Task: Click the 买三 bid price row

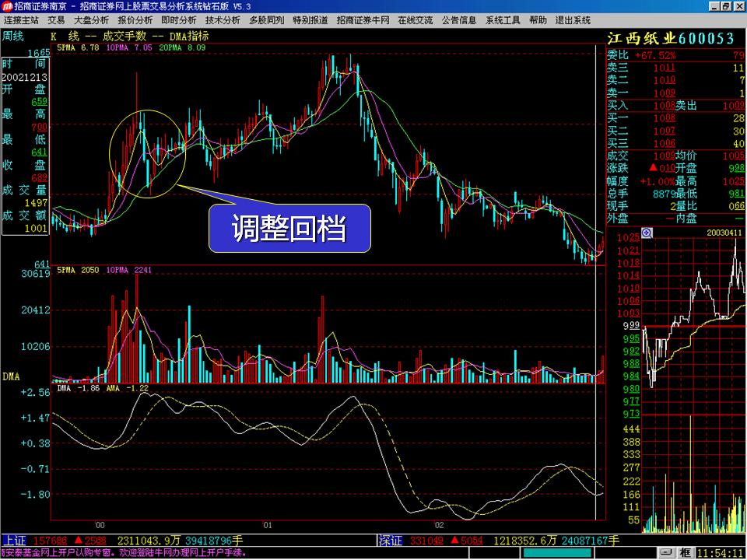Action: pyautogui.click(x=675, y=143)
